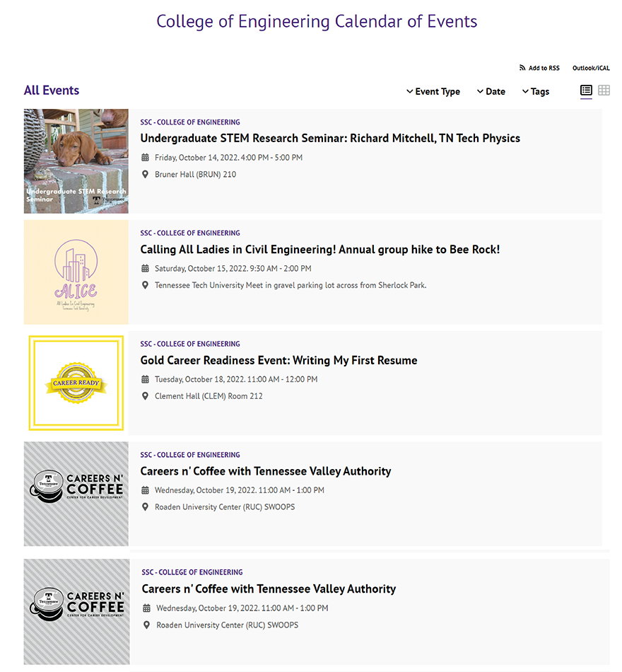The width and height of the screenshot is (622, 672).
Task: Click the Add to RSS feed icon
Action: tap(522, 69)
